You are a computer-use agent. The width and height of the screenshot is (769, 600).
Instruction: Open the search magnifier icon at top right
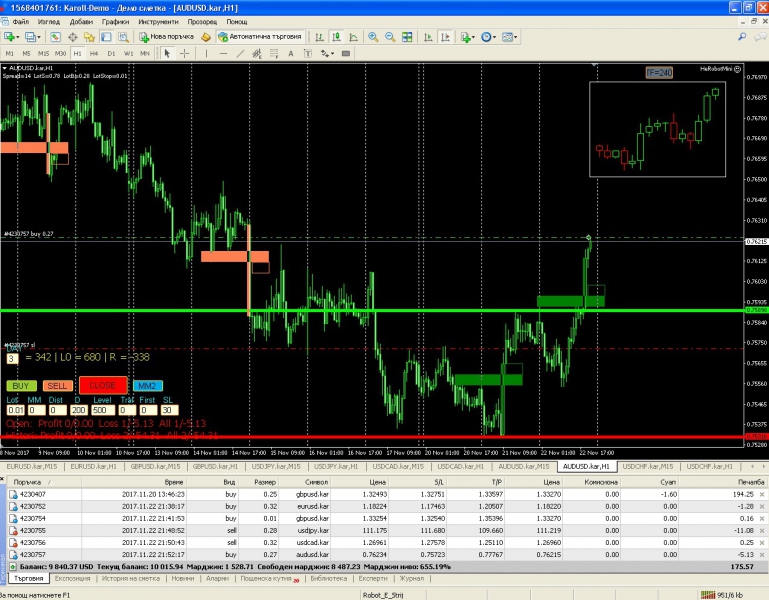(743, 37)
